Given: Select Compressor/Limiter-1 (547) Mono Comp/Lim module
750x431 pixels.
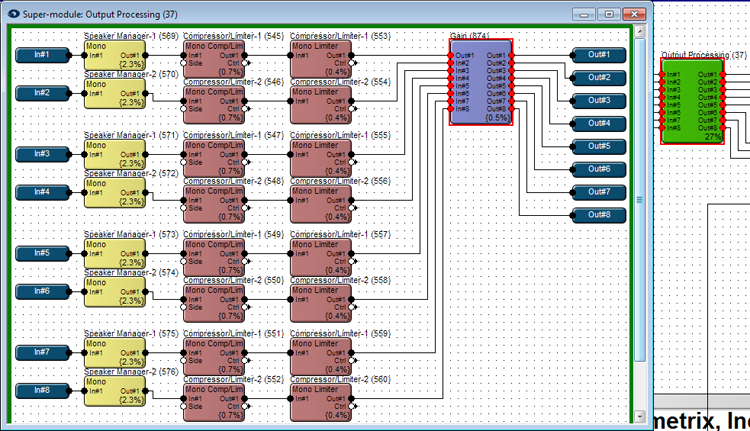Looking at the screenshot, I should click(214, 158).
